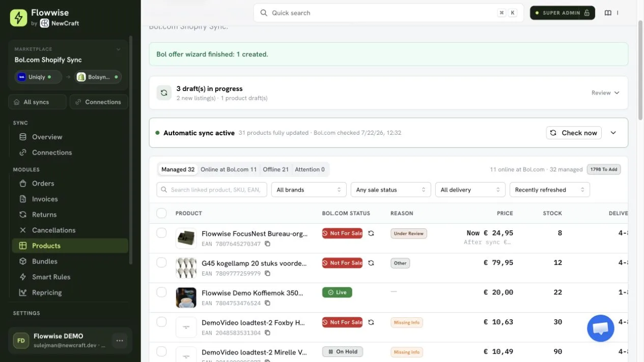The image size is (644, 362).
Task: Open the All delivery filter dropdown
Action: click(x=470, y=190)
